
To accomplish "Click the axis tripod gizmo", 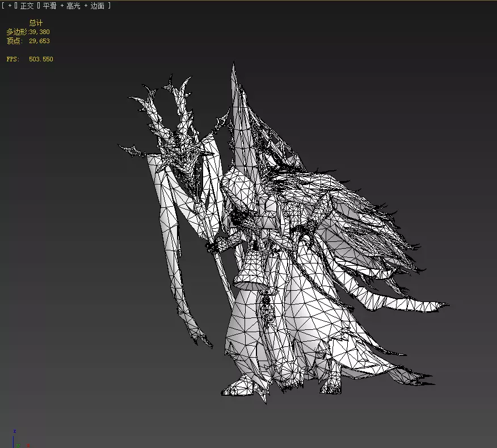I will 20,439.
